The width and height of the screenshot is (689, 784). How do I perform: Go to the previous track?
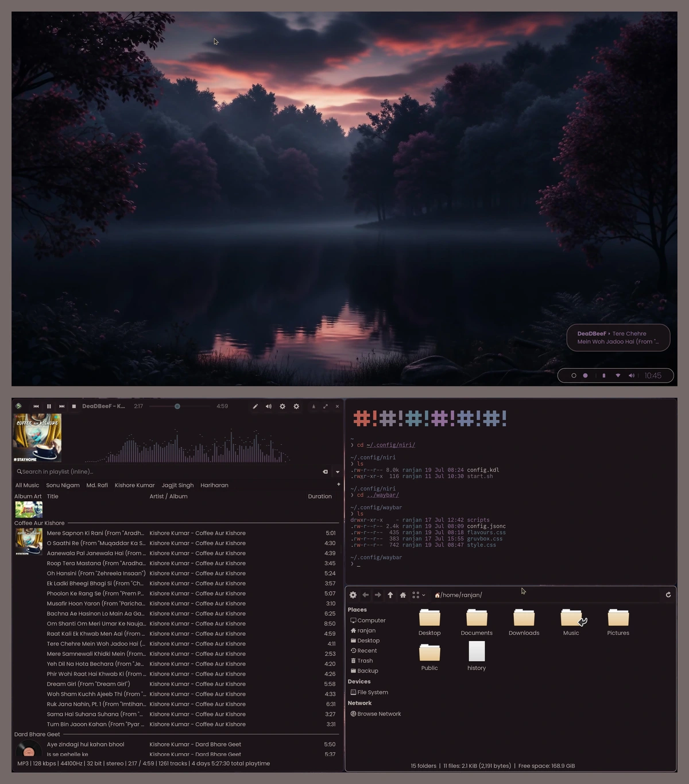click(x=36, y=407)
